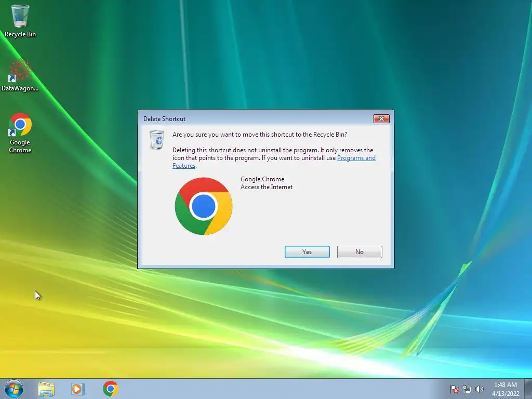Launch Windows Media Player from taskbar
This screenshot has height=399, width=532.
[x=78, y=389]
